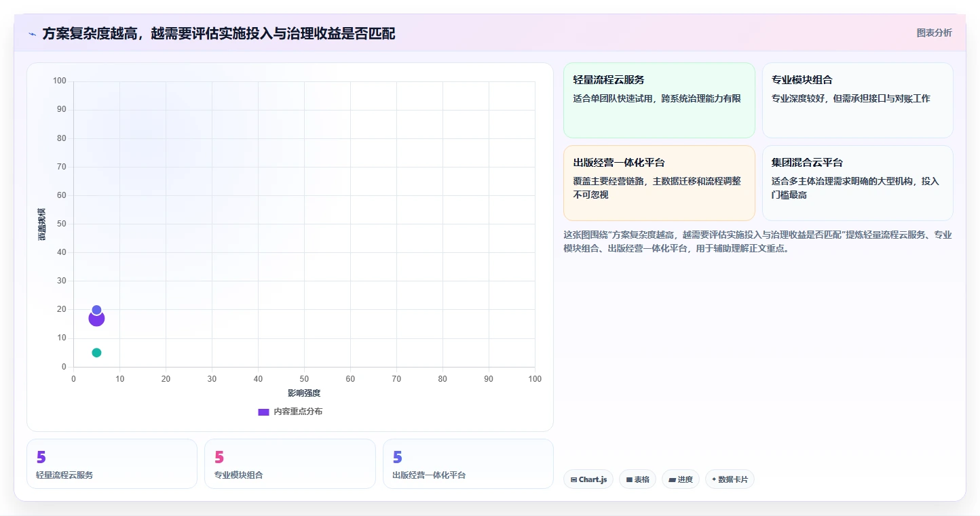The height and width of the screenshot is (516, 980).
Task: Toggle the 内容重点分布 legend entry
Action: coord(290,412)
